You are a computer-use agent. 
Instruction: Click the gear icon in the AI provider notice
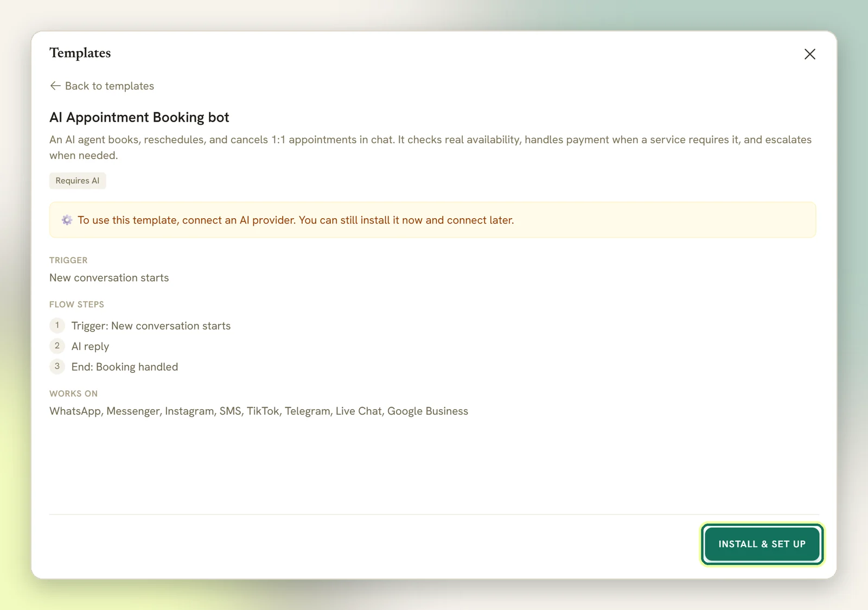point(67,220)
